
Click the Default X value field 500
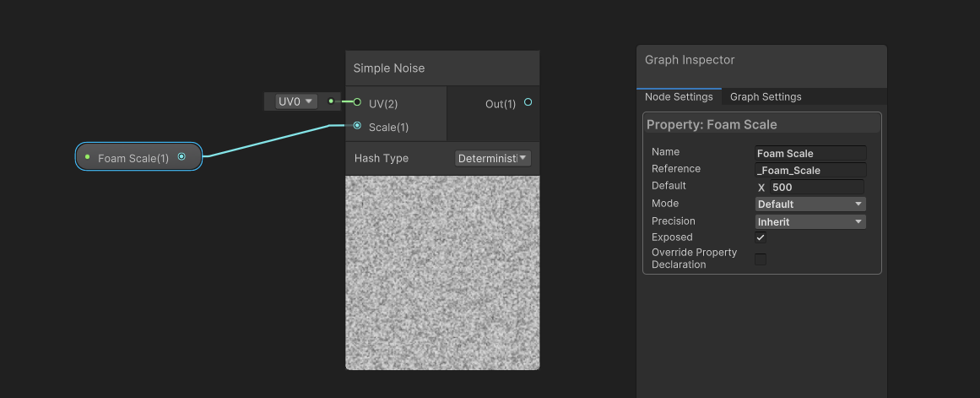click(815, 187)
